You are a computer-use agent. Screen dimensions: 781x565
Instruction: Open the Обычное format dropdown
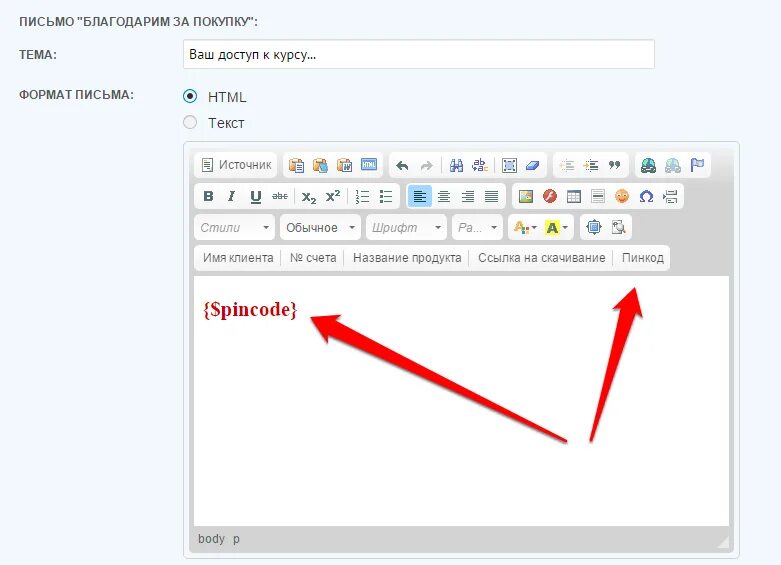[x=320, y=228]
